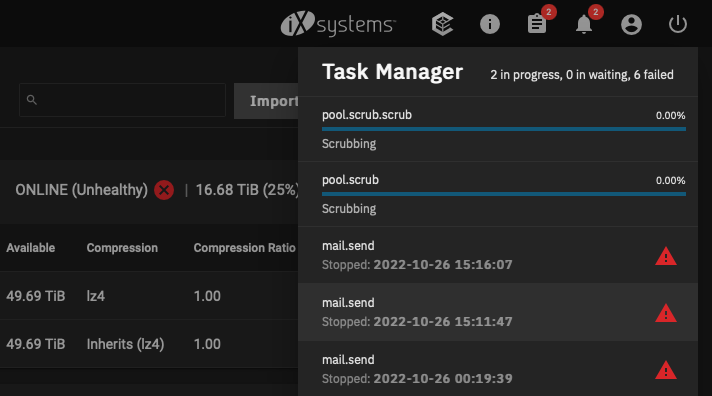The height and width of the screenshot is (396, 712).
Task: Click warning icon for mail.send 15:11:47
Action: click(x=666, y=313)
